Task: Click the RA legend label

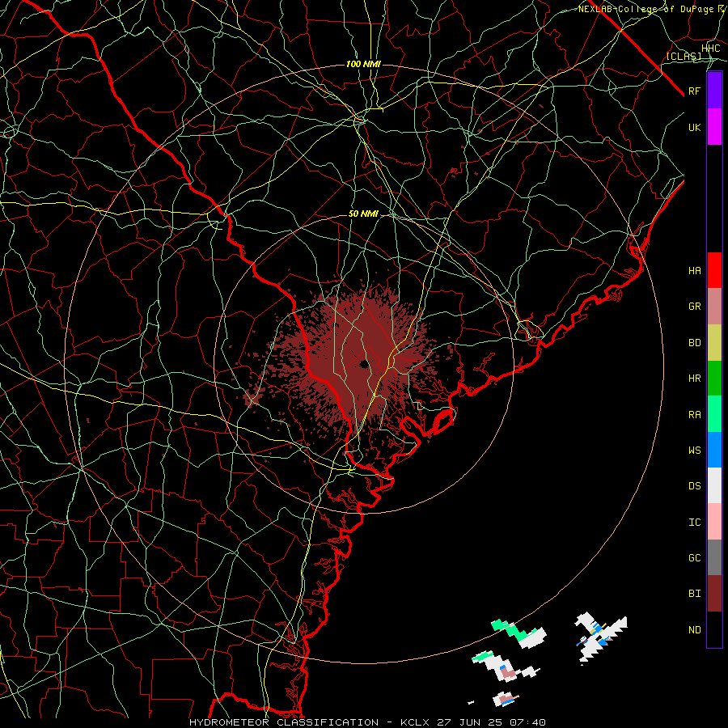Action: point(694,415)
